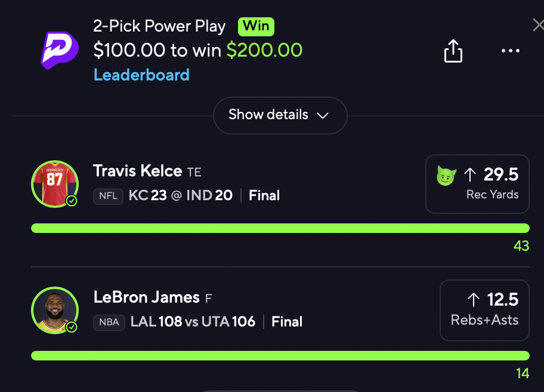Open the three-dot more options menu
The height and width of the screenshot is (392, 544).
pyautogui.click(x=511, y=51)
